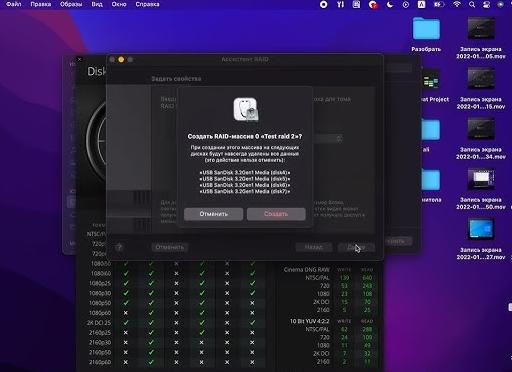Image resolution: width=512 pixels, height=372 pixels.
Task: Open the Справка menu
Action: point(147,4)
